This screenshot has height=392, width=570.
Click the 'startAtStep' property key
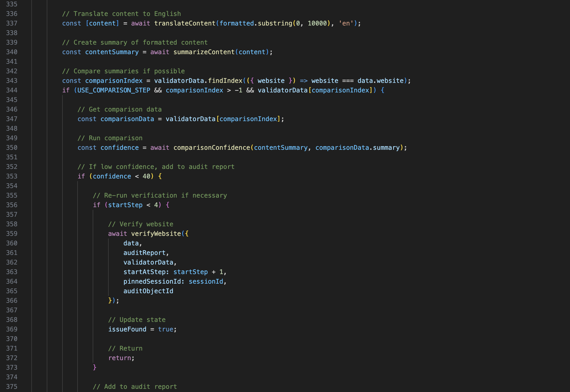[x=144, y=272]
